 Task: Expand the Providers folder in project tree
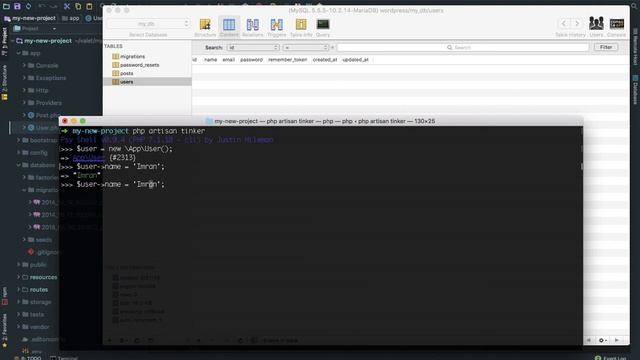pos(24,103)
